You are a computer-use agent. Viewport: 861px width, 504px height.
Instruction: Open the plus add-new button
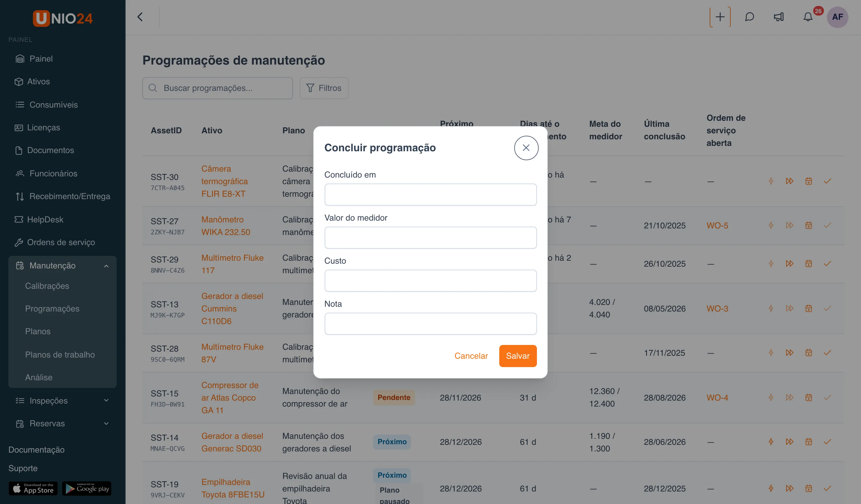(720, 17)
